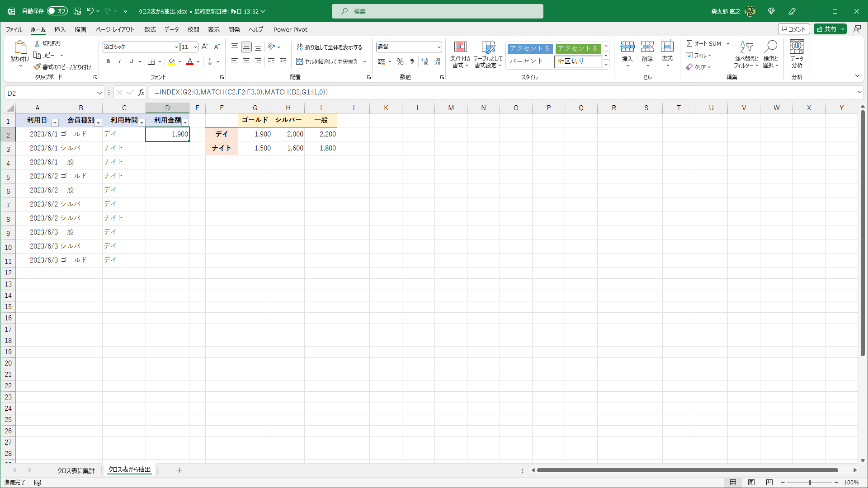Click the Sort and Filter icon
Screen dimensions: 868x488
746,47
